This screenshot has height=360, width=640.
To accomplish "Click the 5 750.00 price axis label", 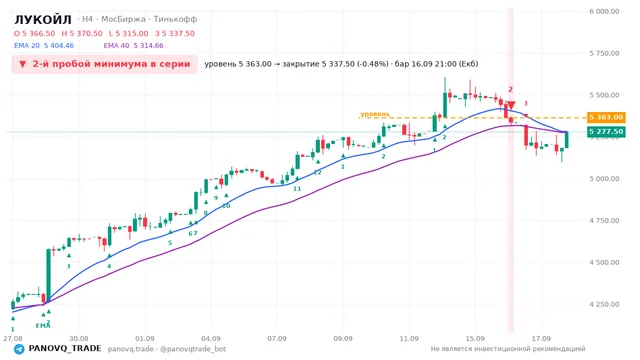I will click(x=604, y=53).
